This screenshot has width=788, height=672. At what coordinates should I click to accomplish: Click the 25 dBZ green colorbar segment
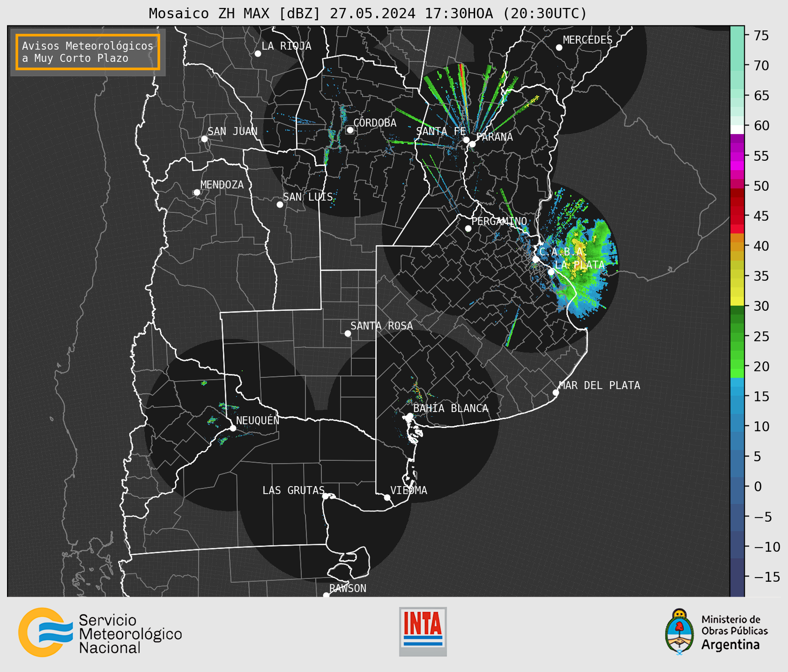(x=737, y=336)
